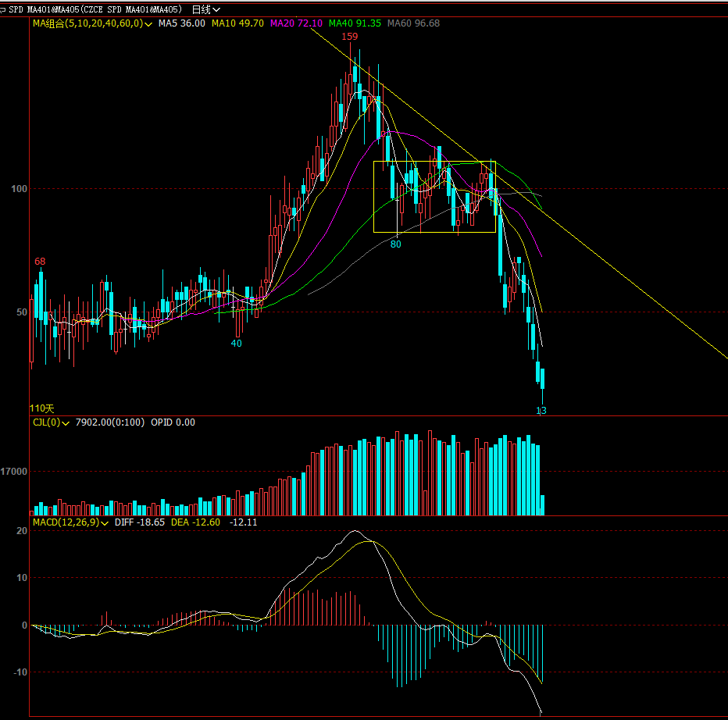Click the 110天 day count label

42,408
